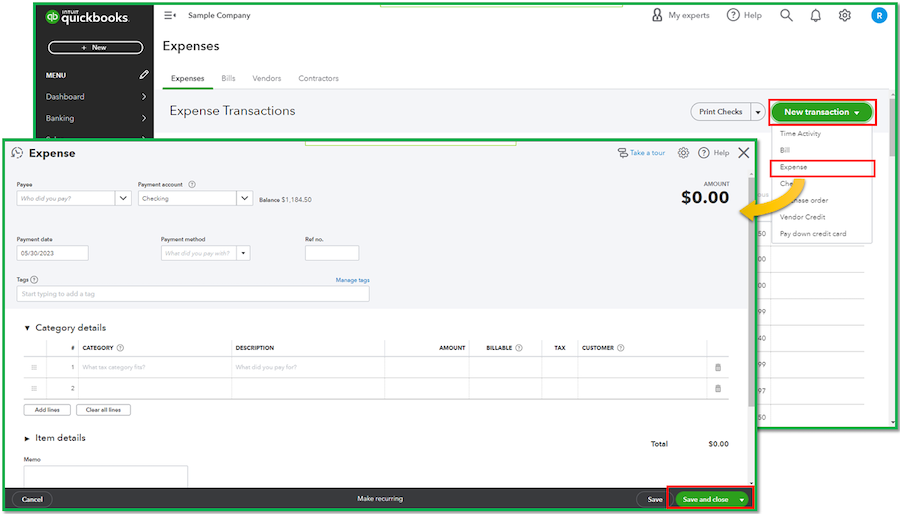This screenshot has height=514, width=900.
Task: Click the Ref no. input field
Action: coord(332,253)
